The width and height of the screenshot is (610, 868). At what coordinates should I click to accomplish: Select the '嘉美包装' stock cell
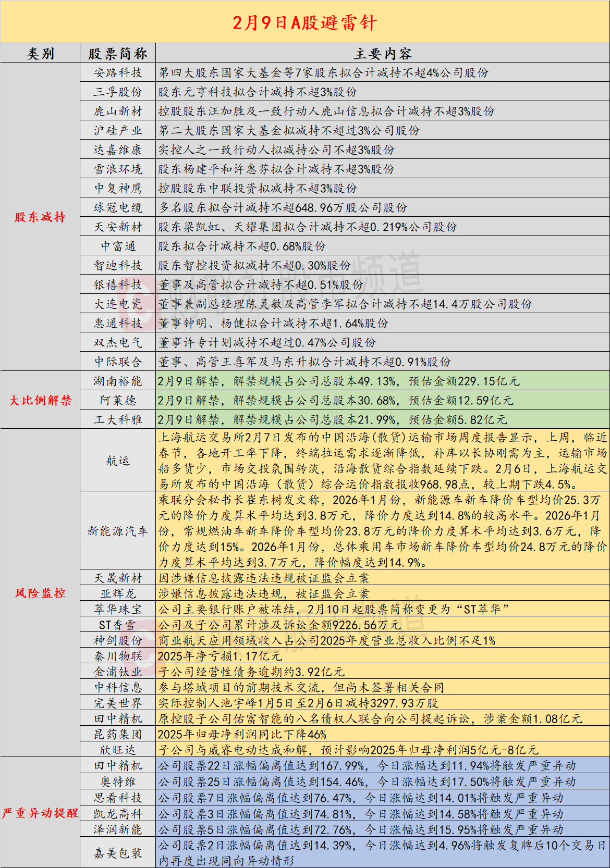tap(118, 853)
